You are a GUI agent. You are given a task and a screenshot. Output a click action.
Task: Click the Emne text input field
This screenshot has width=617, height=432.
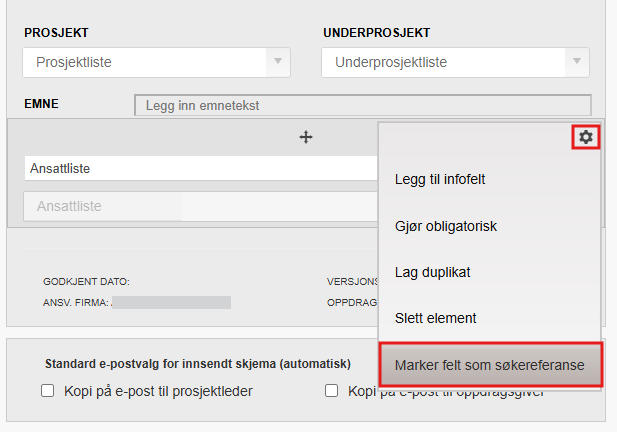pos(362,104)
